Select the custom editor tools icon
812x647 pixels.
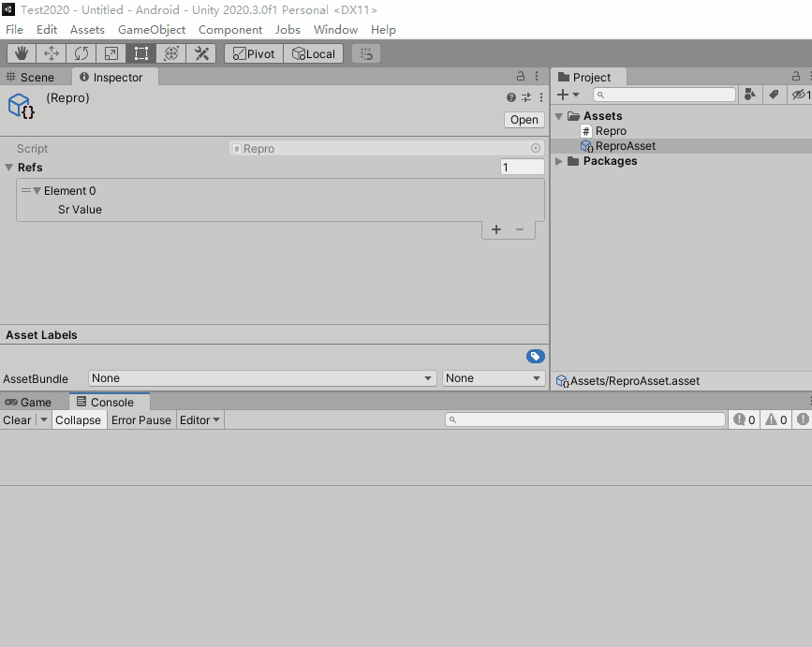coord(201,53)
